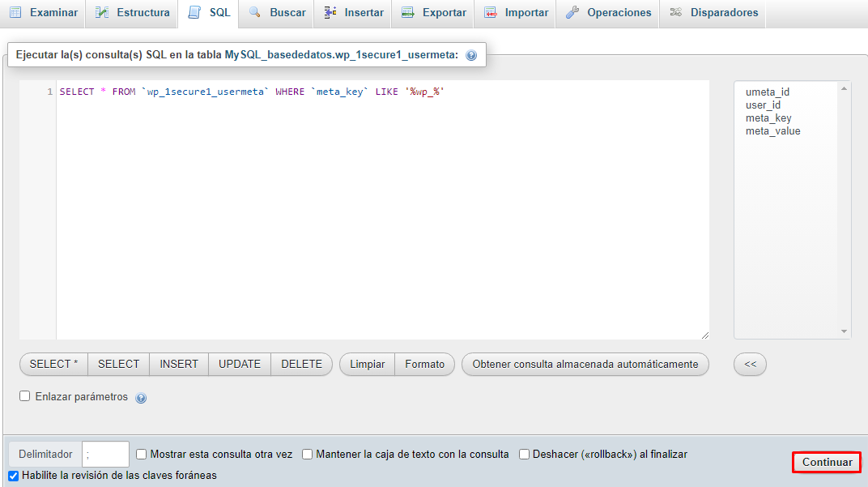The image size is (868, 487).
Task: Open help icon beside Enlazar parámetros
Action: pyautogui.click(x=141, y=398)
